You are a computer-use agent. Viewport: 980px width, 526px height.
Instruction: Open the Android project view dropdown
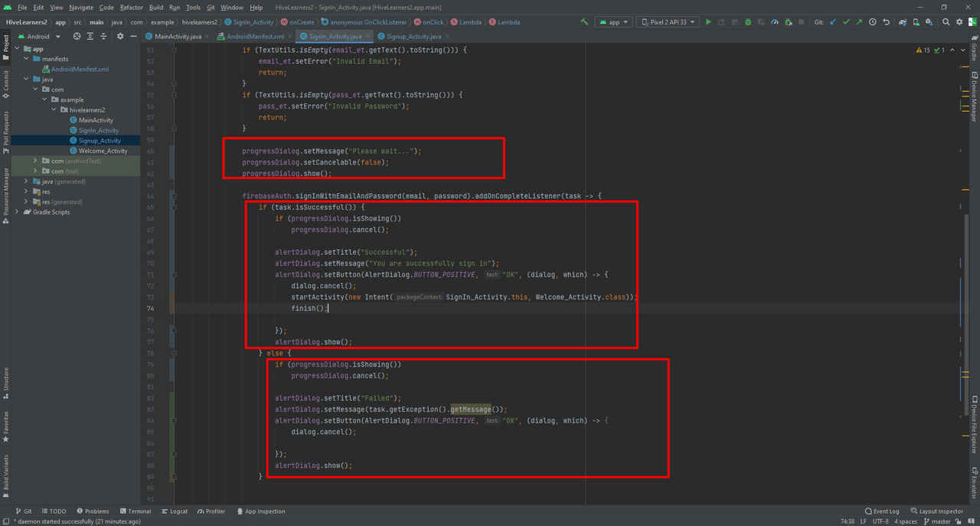pyautogui.click(x=38, y=36)
